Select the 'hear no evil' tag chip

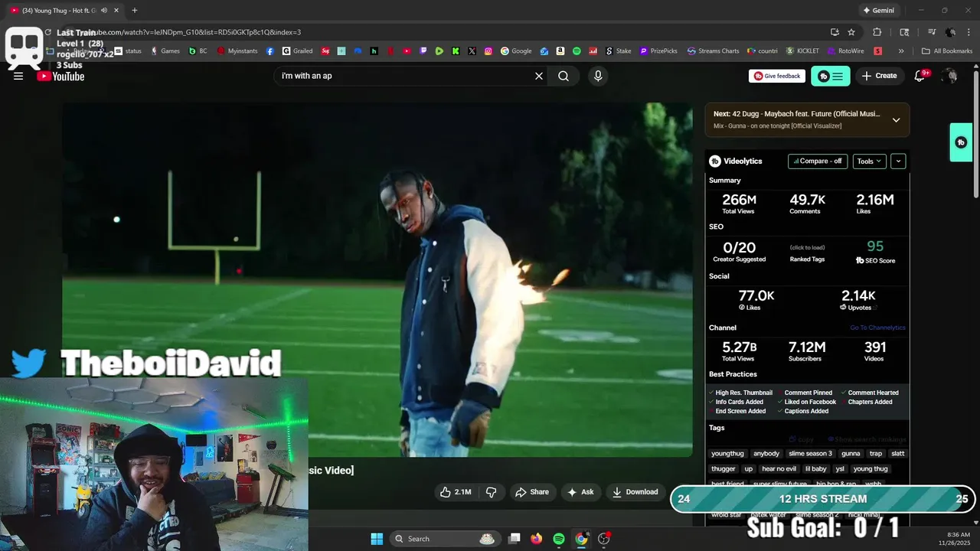click(779, 469)
